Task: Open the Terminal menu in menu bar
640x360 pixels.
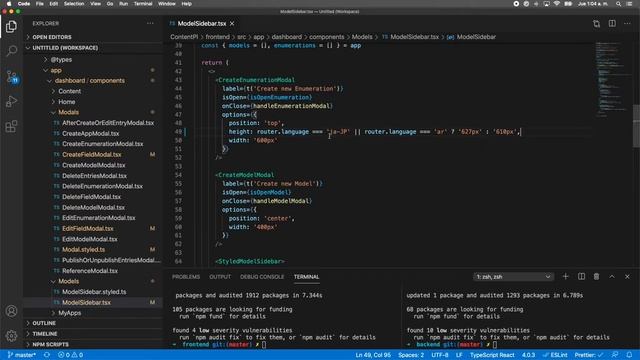Action: [x=143, y=4]
